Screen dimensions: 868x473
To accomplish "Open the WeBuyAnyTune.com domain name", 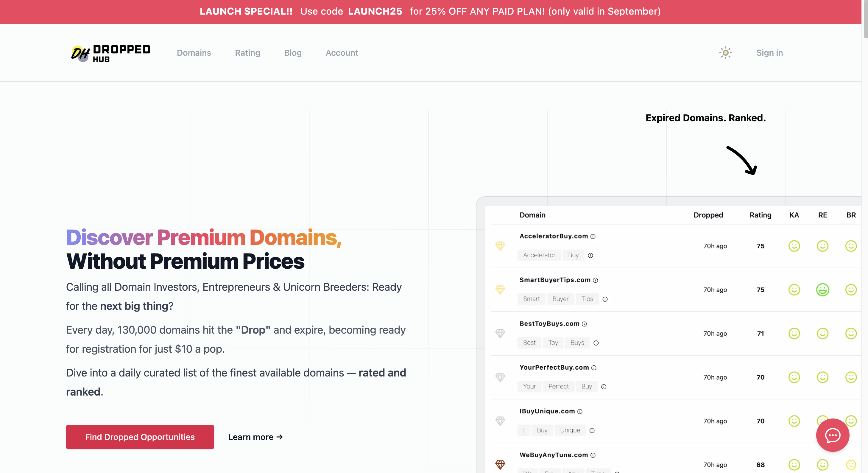I will point(553,455).
